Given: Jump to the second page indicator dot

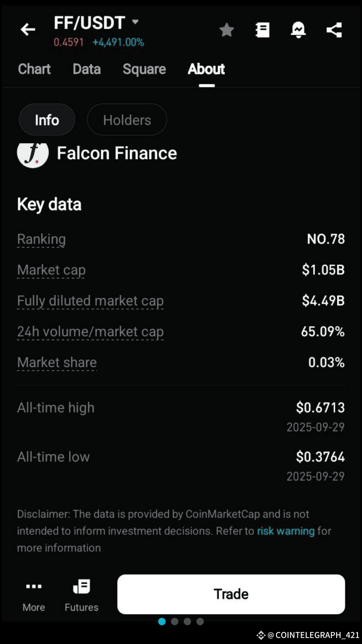Looking at the screenshot, I should coord(175,622).
